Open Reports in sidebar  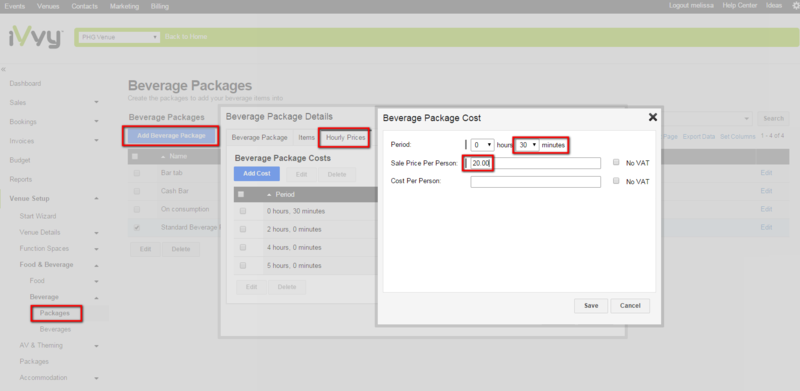pyautogui.click(x=21, y=179)
